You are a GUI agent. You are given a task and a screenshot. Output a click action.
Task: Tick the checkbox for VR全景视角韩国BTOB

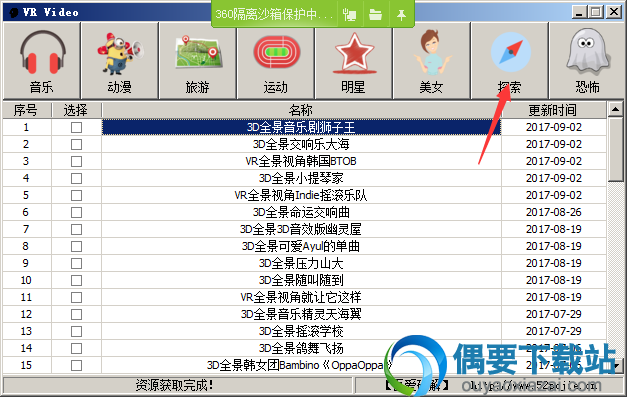click(x=76, y=162)
